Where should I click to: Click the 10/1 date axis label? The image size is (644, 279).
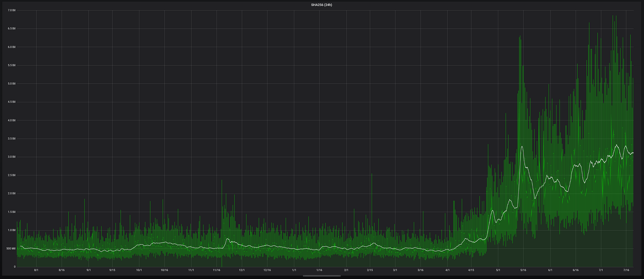(139, 270)
